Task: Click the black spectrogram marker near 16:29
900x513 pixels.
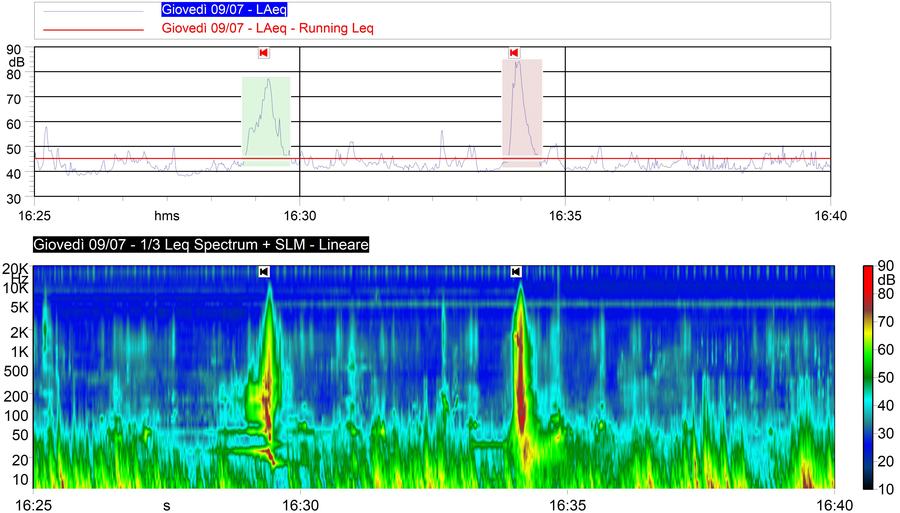Action: 264,271
